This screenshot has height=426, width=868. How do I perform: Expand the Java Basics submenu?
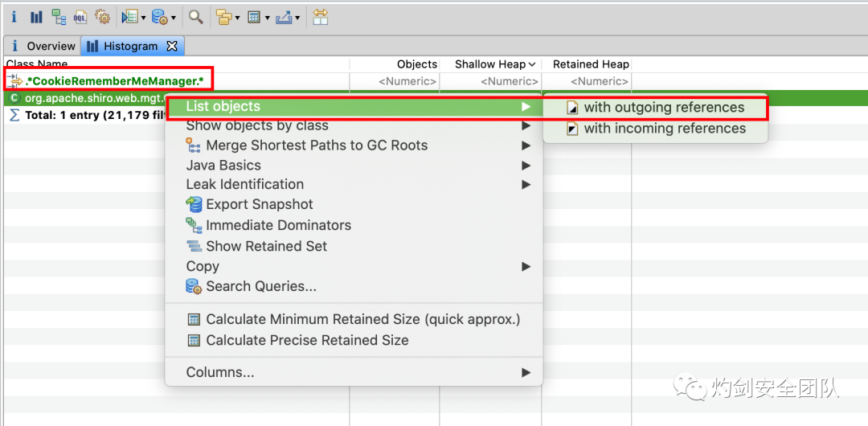(354, 165)
